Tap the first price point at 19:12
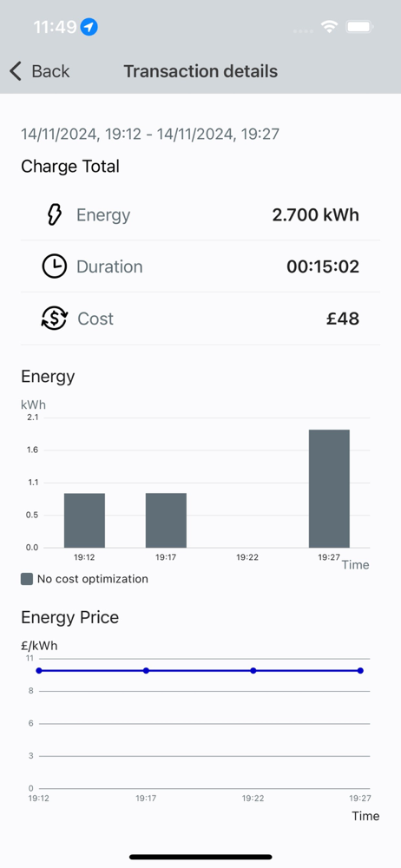This screenshot has height=868, width=401. pos(39,670)
